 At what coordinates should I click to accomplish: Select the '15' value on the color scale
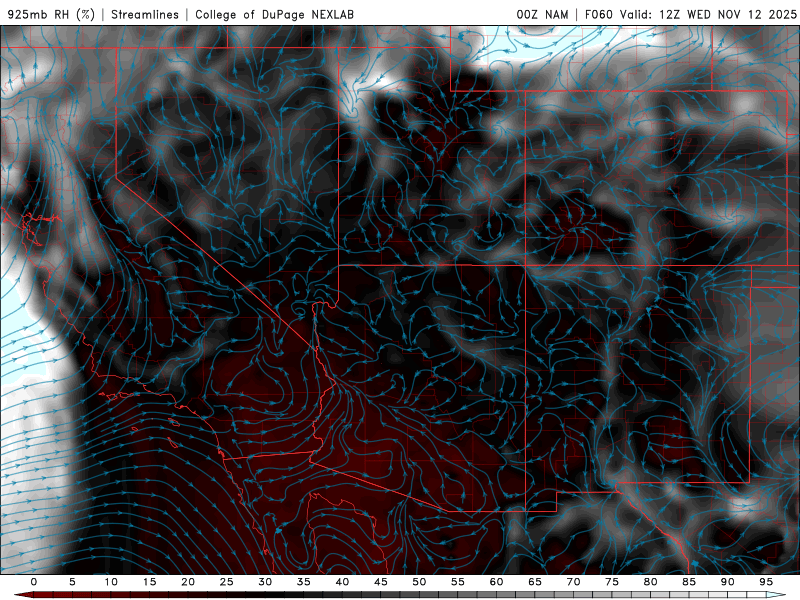149,582
